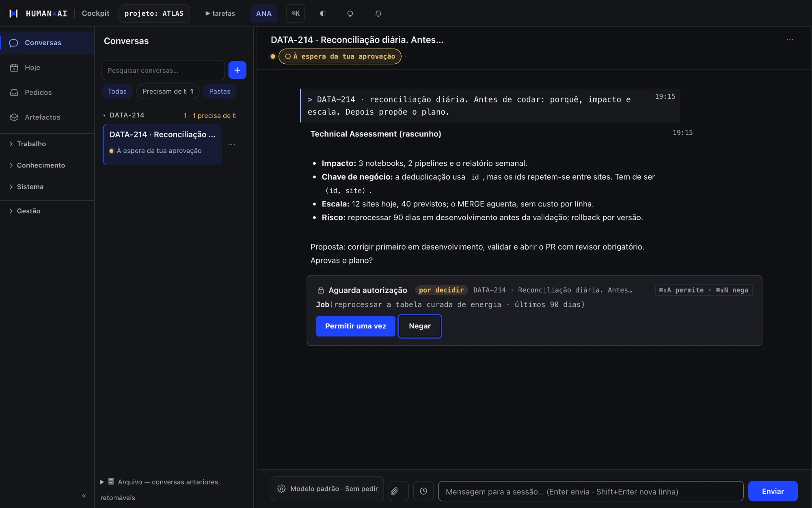Viewport: 812px width, 508px height.
Task: Expand the Gestão section
Action: (x=47, y=211)
